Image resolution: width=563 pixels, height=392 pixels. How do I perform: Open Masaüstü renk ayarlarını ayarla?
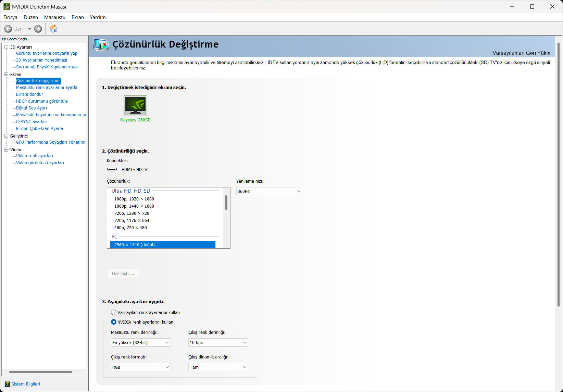tap(47, 88)
